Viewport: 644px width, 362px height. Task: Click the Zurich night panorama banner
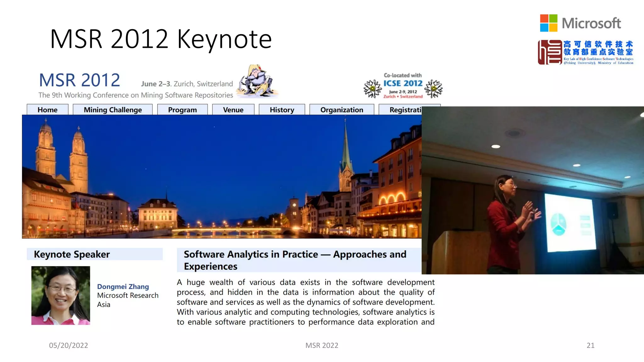[x=222, y=177]
